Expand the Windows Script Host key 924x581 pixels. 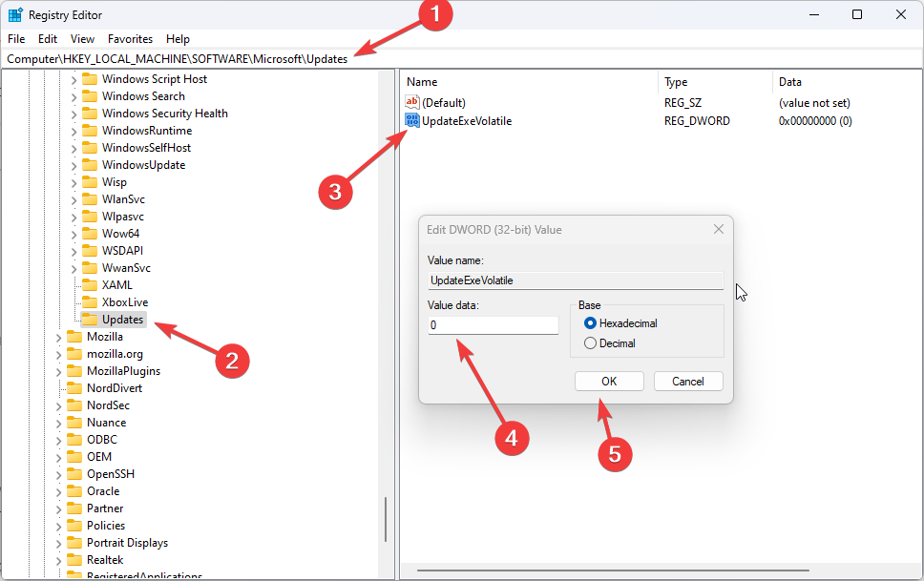coord(73,79)
